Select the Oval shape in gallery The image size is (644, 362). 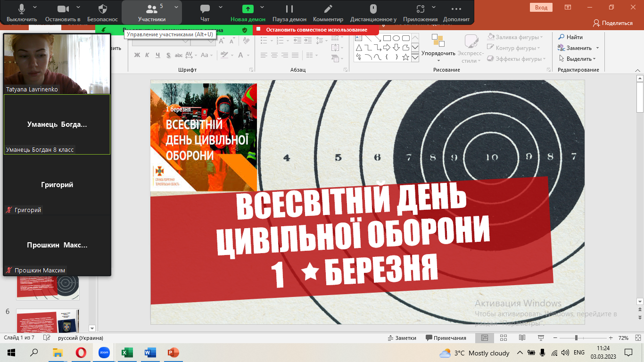(396, 38)
